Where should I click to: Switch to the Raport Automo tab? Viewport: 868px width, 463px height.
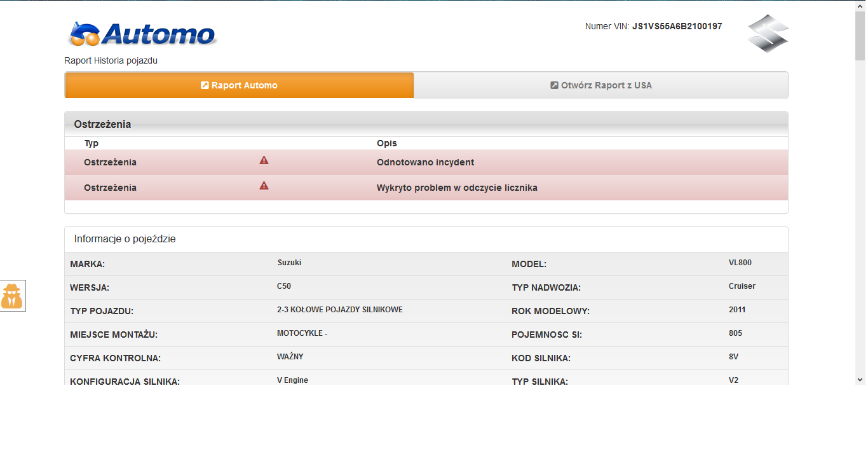pos(240,85)
